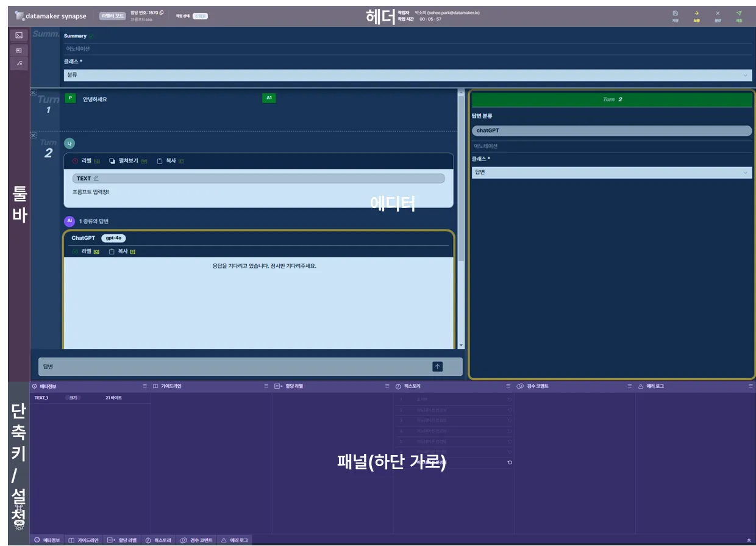Image resolution: width=756 pixels, height=546 pixels.
Task: Send the answer with the up-arrow button
Action: 438,367
